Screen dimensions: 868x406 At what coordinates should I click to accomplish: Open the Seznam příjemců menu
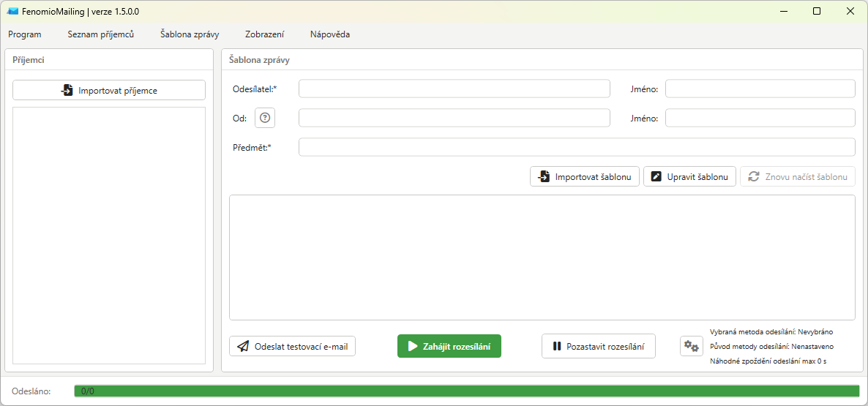101,34
